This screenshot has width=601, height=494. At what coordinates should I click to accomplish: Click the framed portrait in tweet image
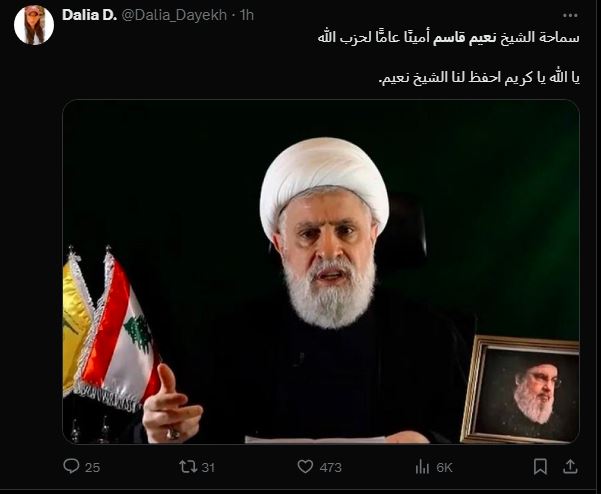[x=521, y=389]
